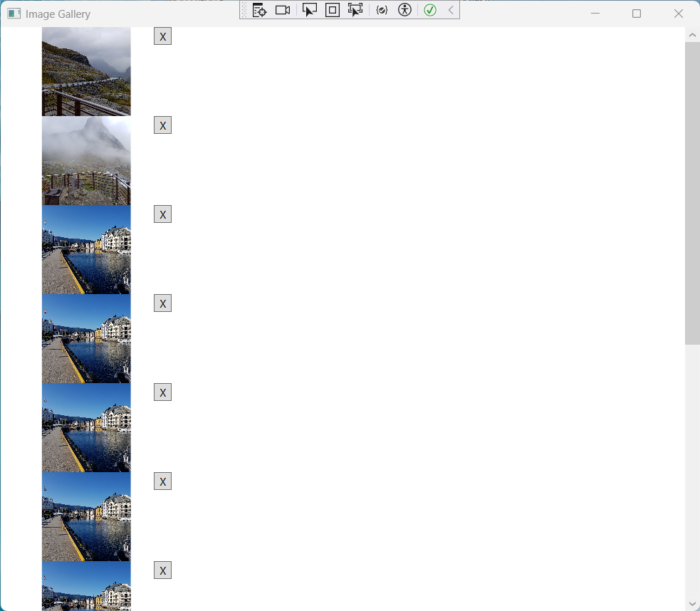Select the foggy viewpoint thumbnail

pos(86,160)
